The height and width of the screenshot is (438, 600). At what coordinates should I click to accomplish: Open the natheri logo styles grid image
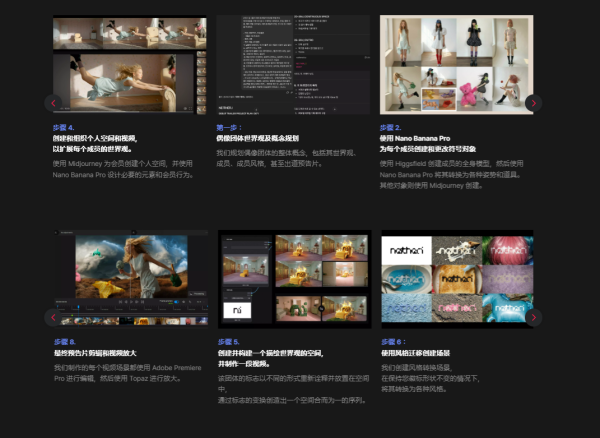click(x=457, y=279)
